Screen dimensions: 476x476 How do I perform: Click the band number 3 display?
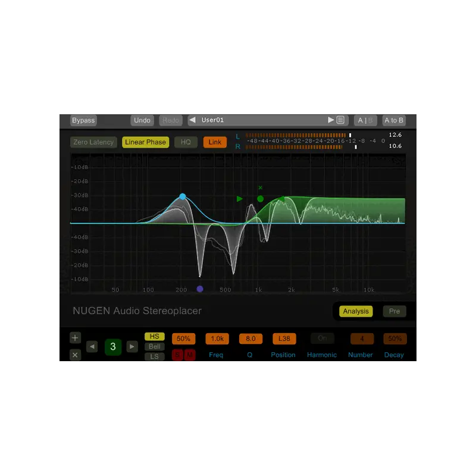pyautogui.click(x=113, y=346)
